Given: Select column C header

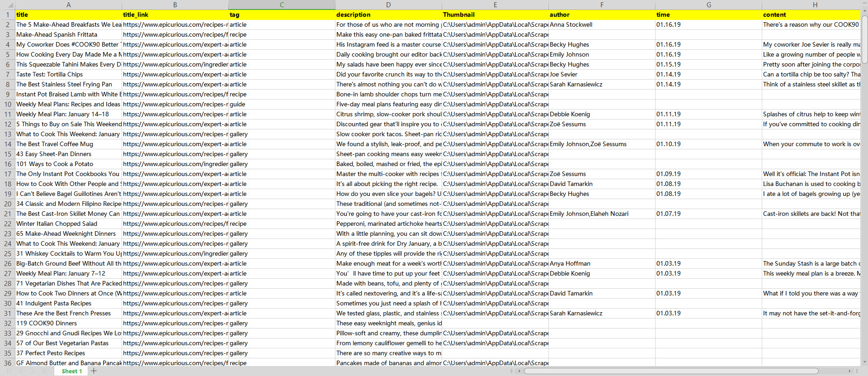Looking at the screenshot, I should (282, 5).
